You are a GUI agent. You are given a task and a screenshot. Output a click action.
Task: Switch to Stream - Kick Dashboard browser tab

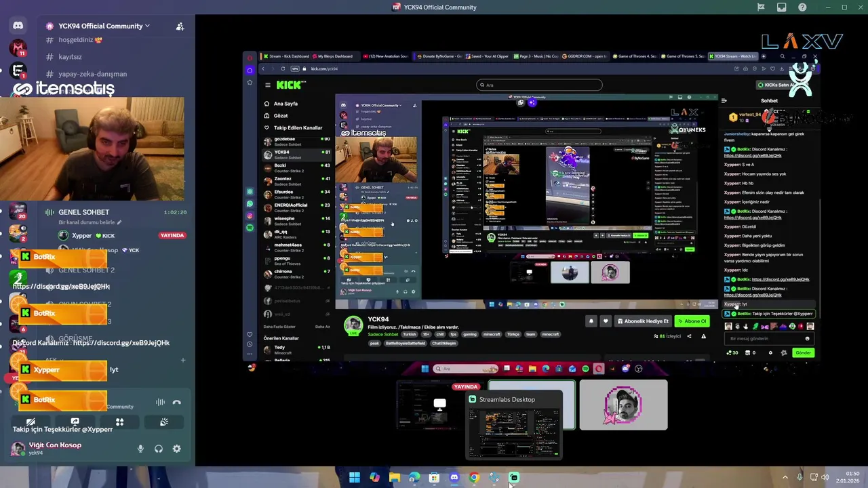click(288, 56)
